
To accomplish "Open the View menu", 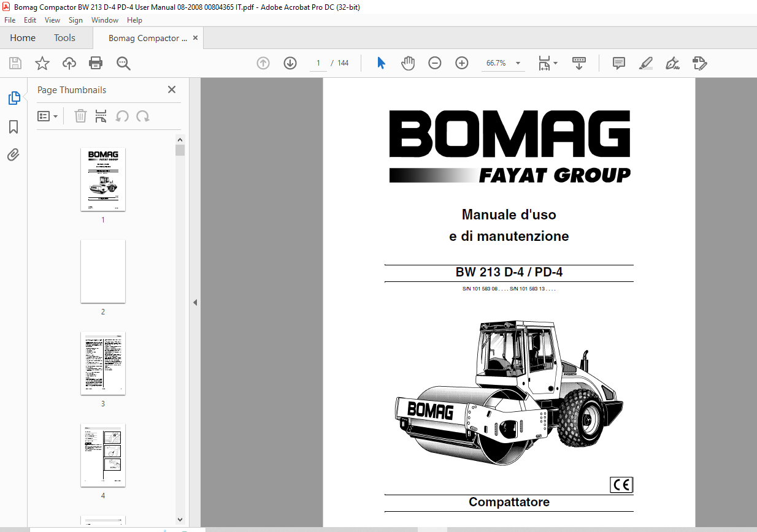I will tap(53, 20).
